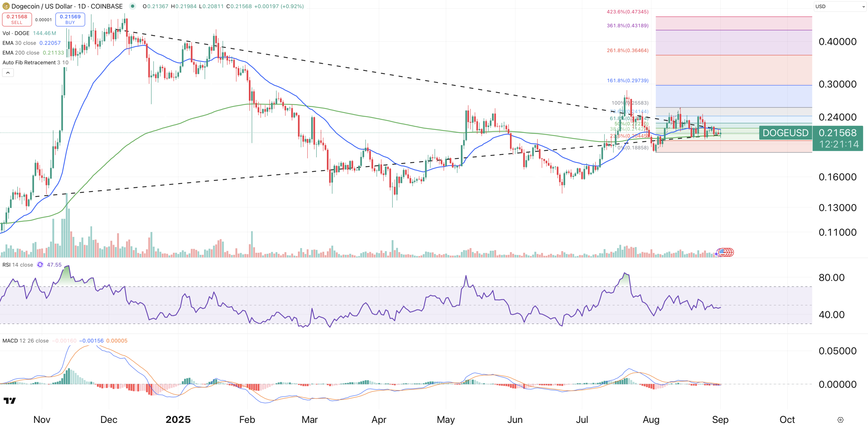Screen dimensions: 868x429
Task: Open chart settings hexagon icon
Action: [840, 420]
